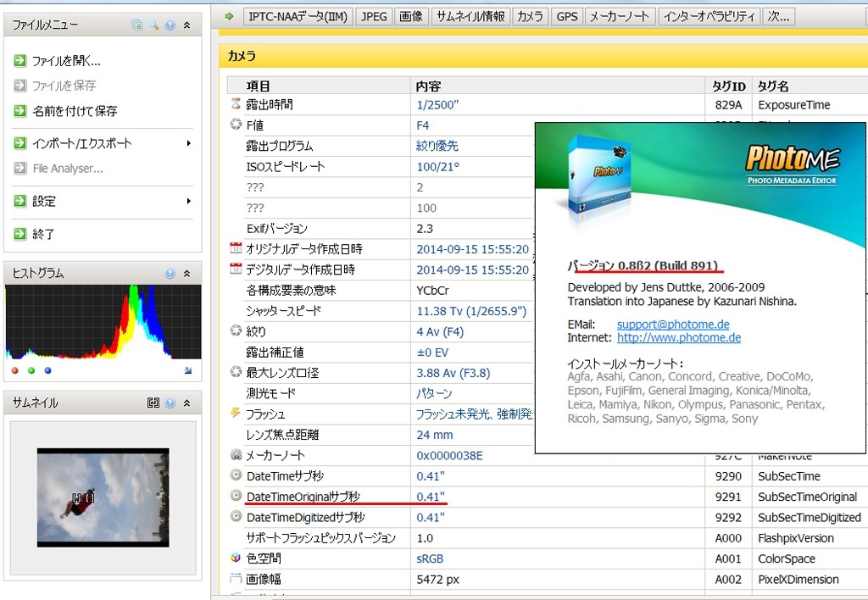868x600 pixels.
Task: Click ISO value 100/21°
Action: pos(437,167)
